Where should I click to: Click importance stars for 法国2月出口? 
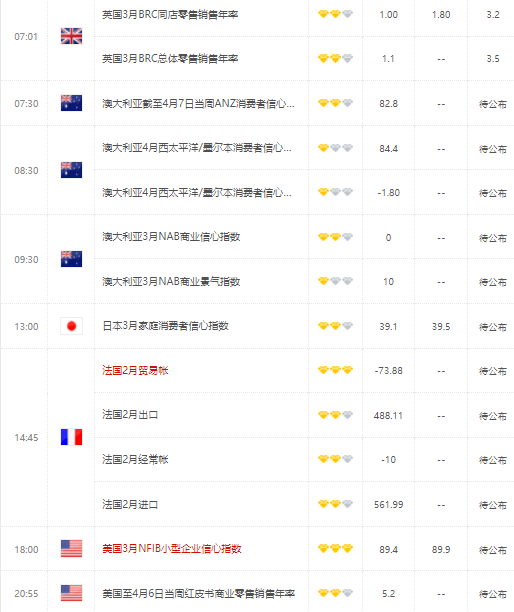coord(335,415)
